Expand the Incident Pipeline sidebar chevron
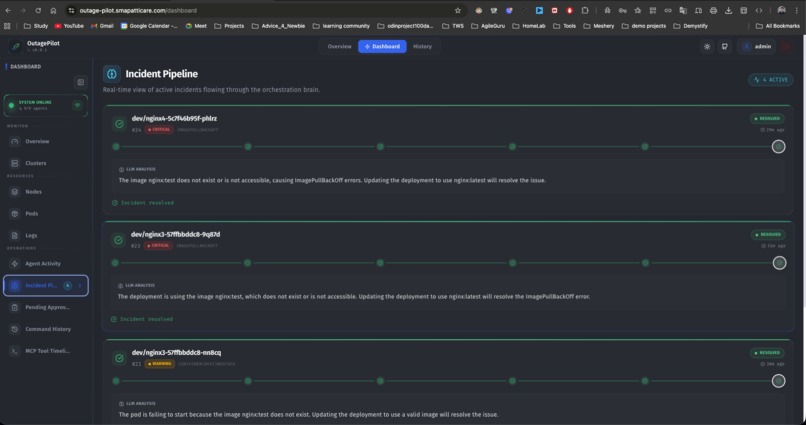806x425 pixels. [80, 286]
